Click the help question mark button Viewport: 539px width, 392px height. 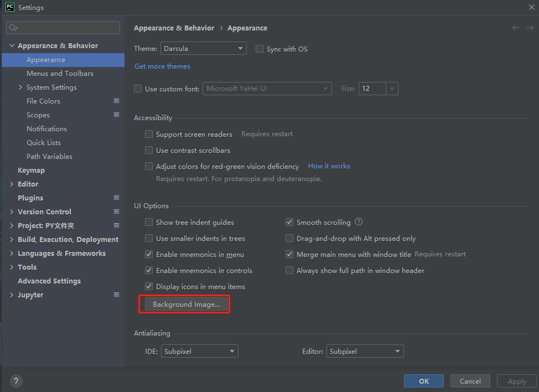(x=16, y=381)
